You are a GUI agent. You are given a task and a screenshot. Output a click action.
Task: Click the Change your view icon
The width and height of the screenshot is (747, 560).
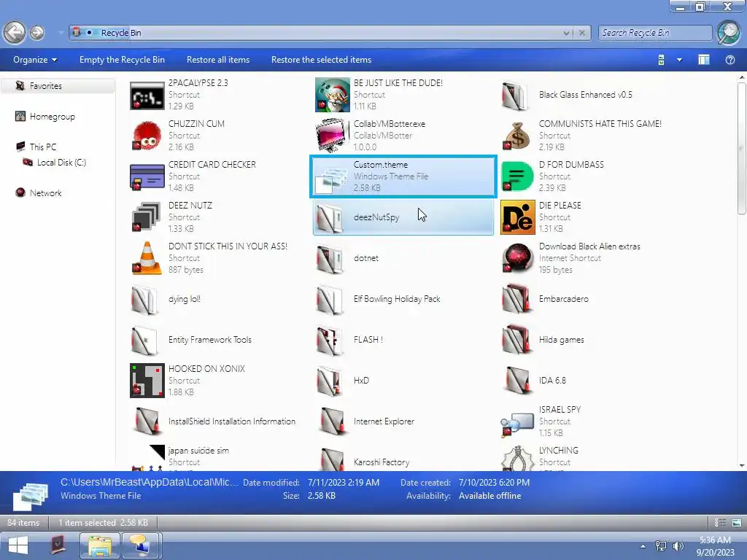(x=661, y=60)
